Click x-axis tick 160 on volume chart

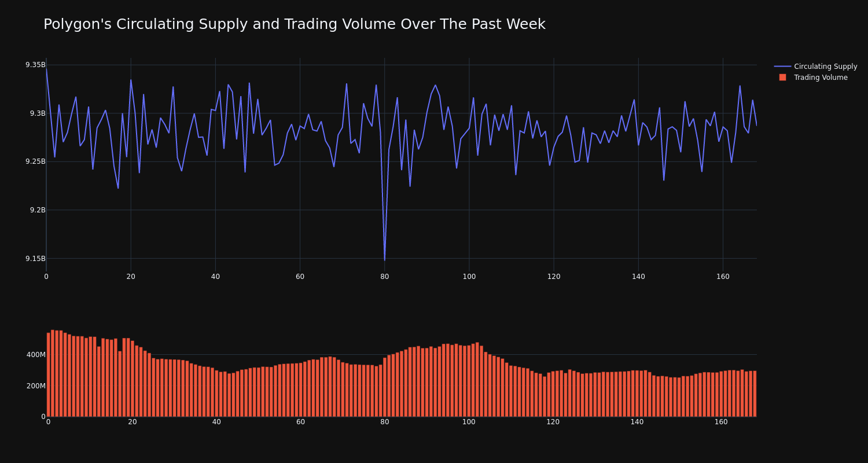coord(721,422)
